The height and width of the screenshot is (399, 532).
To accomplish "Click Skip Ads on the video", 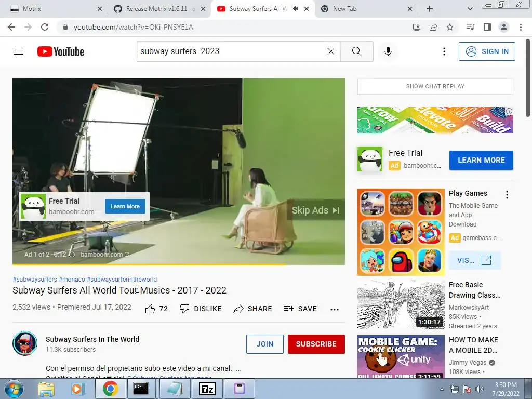I will [315, 210].
